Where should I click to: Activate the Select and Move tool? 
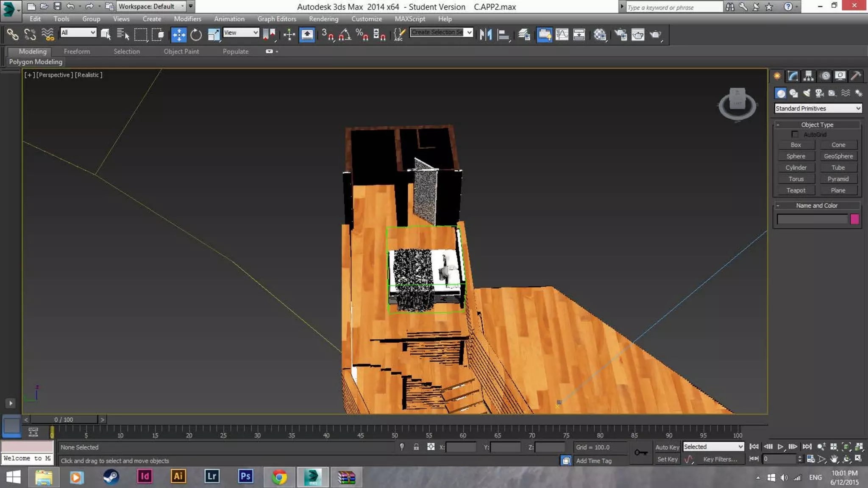pos(178,35)
